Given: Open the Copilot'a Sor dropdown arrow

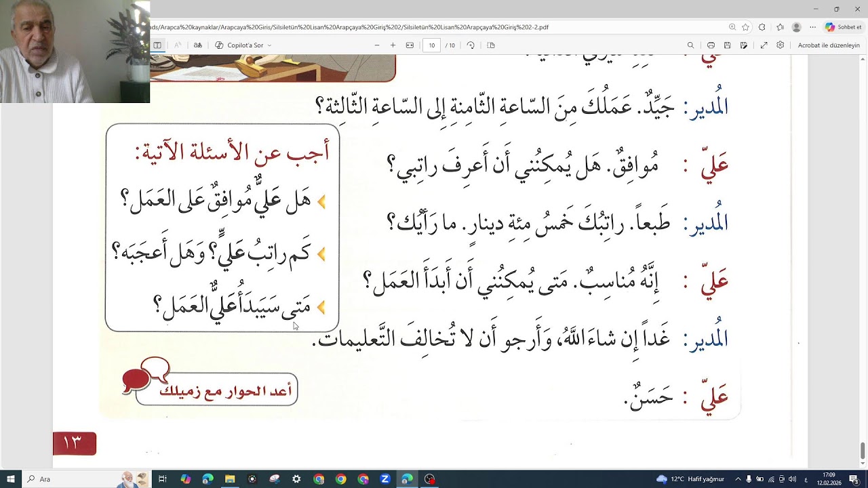Looking at the screenshot, I should (x=269, y=45).
